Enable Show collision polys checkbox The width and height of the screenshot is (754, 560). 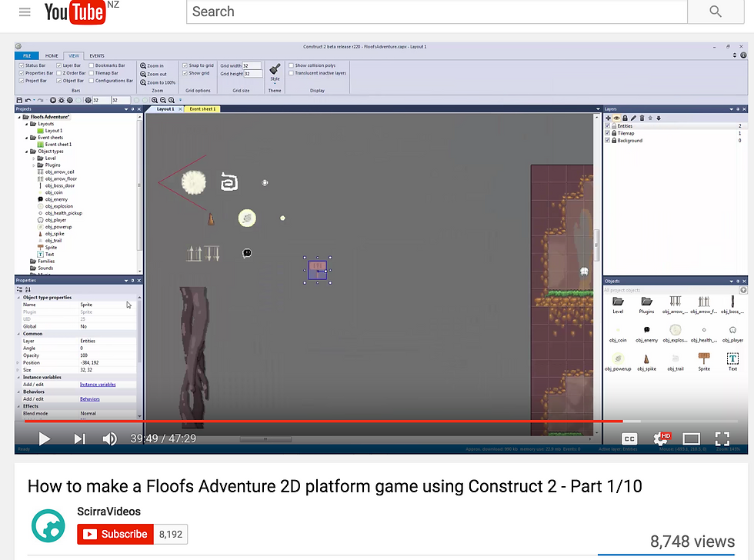[292, 65]
